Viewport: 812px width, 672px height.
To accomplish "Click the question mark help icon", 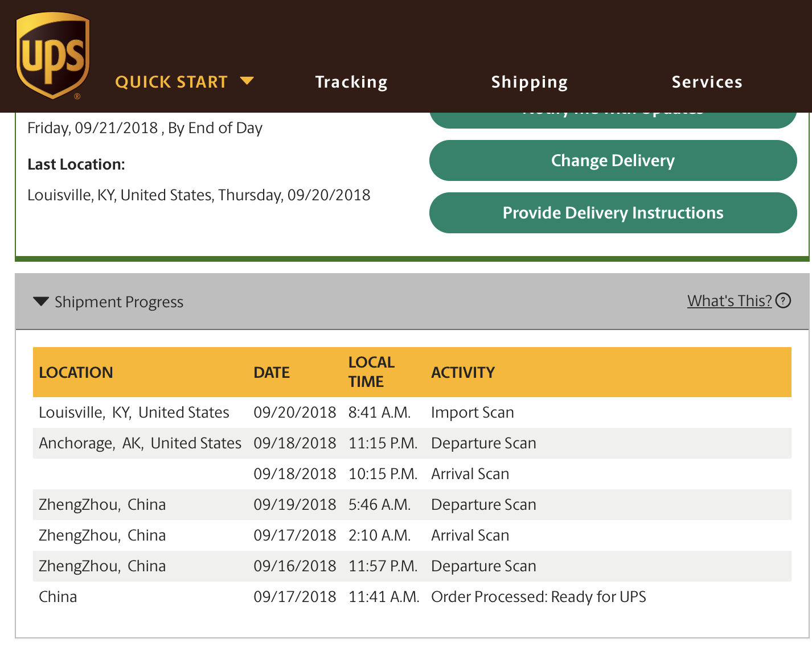I will point(784,300).
